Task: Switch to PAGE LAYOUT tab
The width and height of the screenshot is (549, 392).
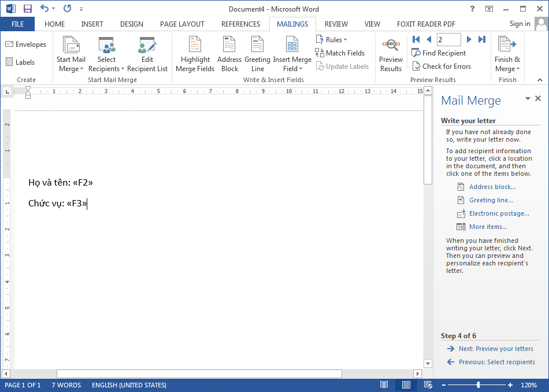Action: pyautogui.click(x=182, y=24)
